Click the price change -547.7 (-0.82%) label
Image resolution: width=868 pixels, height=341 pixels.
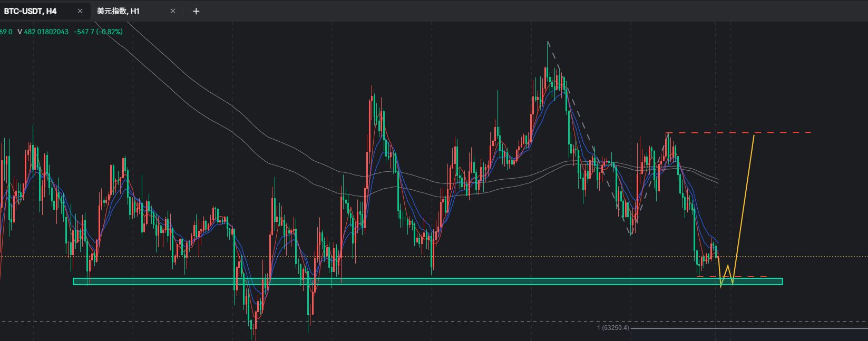pos(99,32)
